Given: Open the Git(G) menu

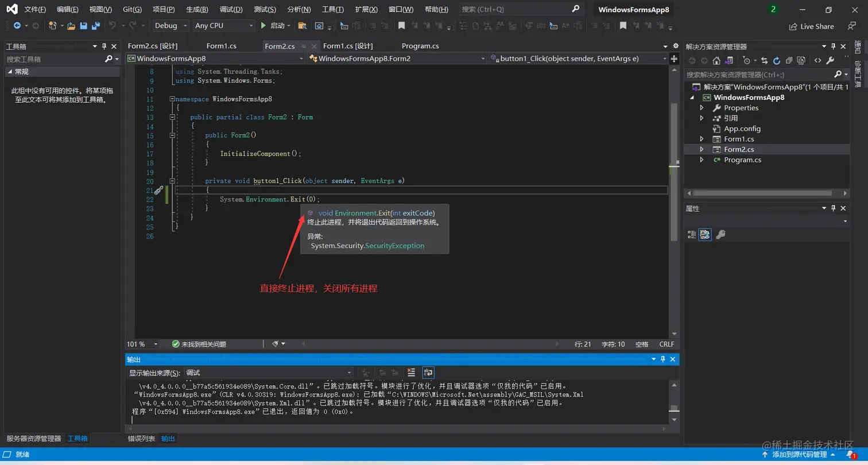Looking at the screenshot, I should click(132, 10).
